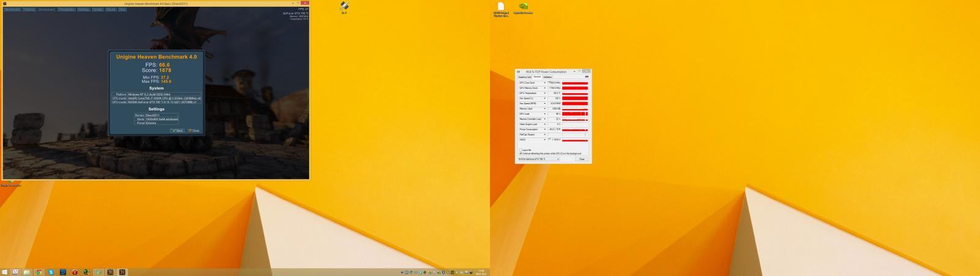Switch to Graphics Card tab in GPU-Z
This screenshot has width=980, height=276.
pyautogui.click(x=525, y=77)
